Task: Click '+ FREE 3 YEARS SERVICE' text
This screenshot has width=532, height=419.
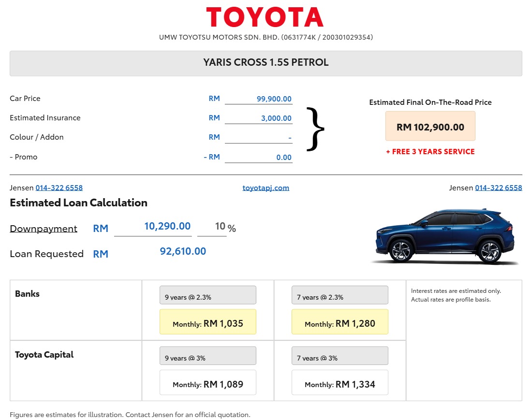Action: [430, 152]
